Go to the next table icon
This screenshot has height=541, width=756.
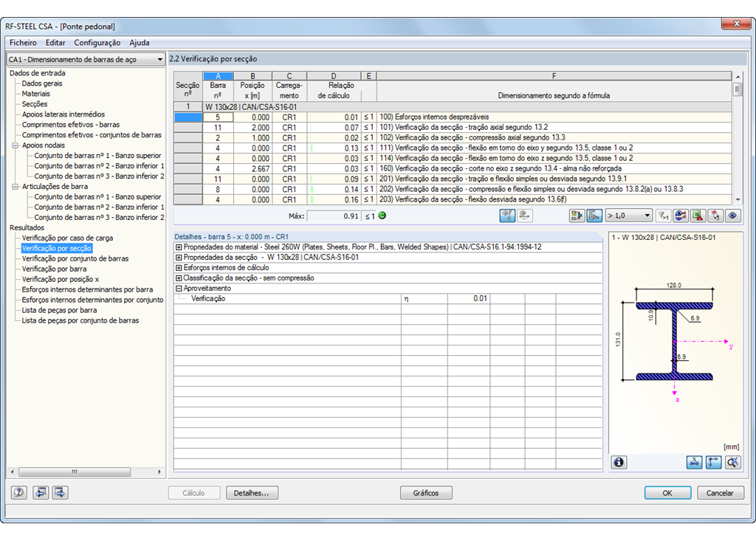click(61, 493)
